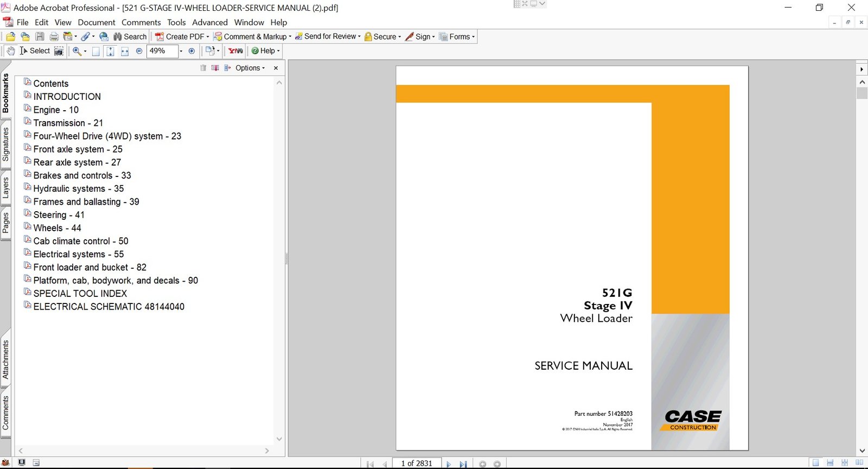The image size is (868, 469).
Task: Click the Save disk icon
Action: (40, 37)
